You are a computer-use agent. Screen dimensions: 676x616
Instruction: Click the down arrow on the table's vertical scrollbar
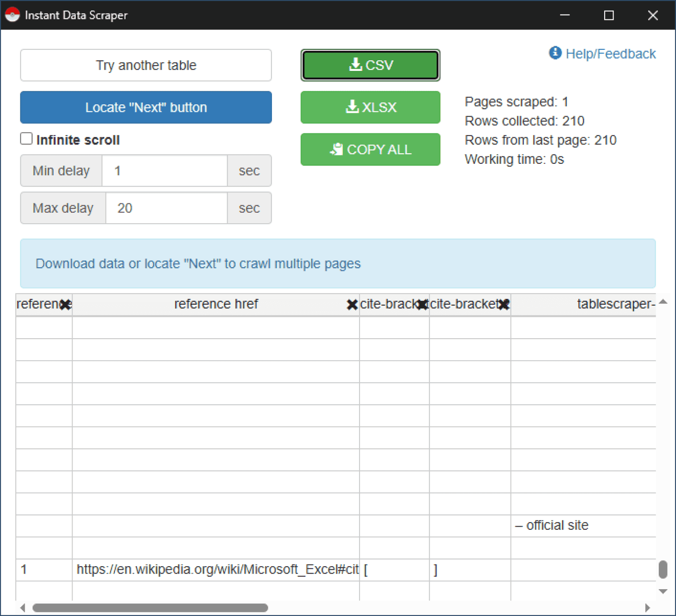663,592
